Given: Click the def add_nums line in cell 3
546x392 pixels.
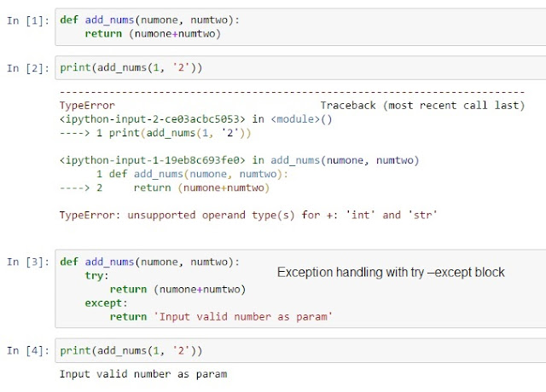Looking at the screenshot, I should 150,262.
